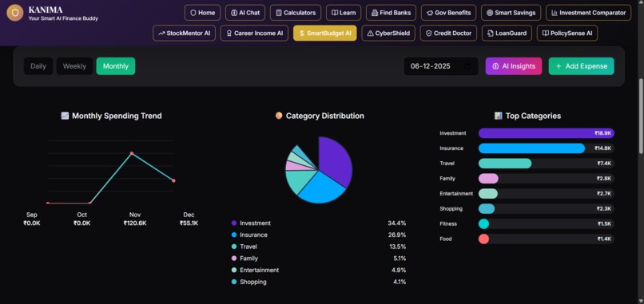The image size is (644, 304).
Task: Click the 26.9% Insurance percentage
Action: pos(397,235)
